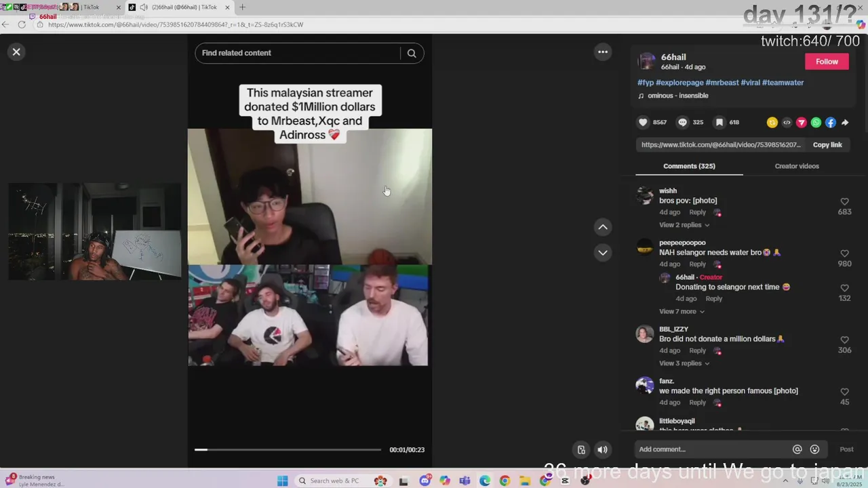The height and width of the screenshot is (488, 868).
Task: Share to WhatsApp icon
Action: tap(816, 123)
